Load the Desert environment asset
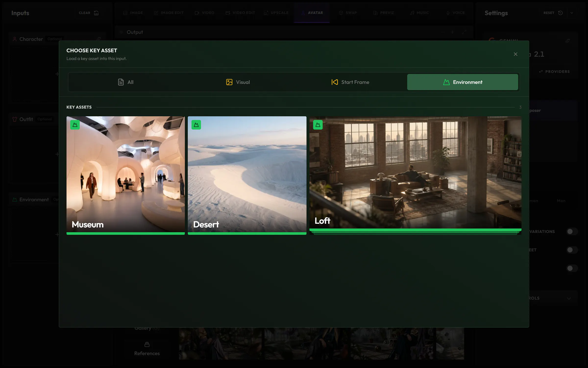Image resolution: width=588 pixels, height=368 pixels. pos(247,175)
